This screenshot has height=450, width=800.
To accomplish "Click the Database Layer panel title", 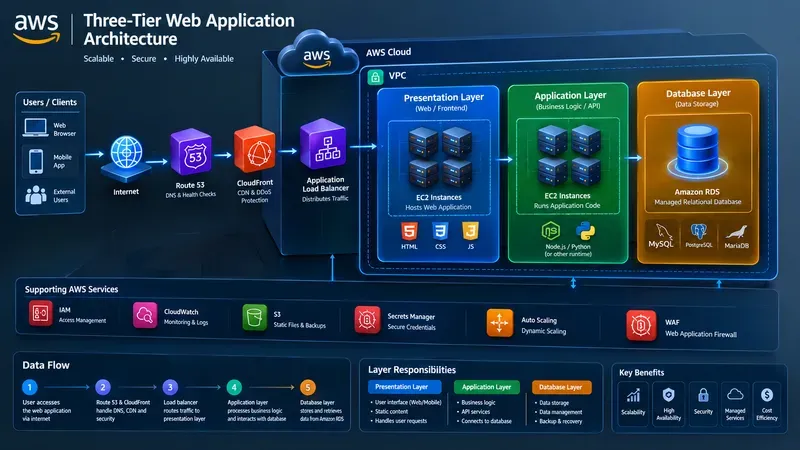I will coord(698,93).
